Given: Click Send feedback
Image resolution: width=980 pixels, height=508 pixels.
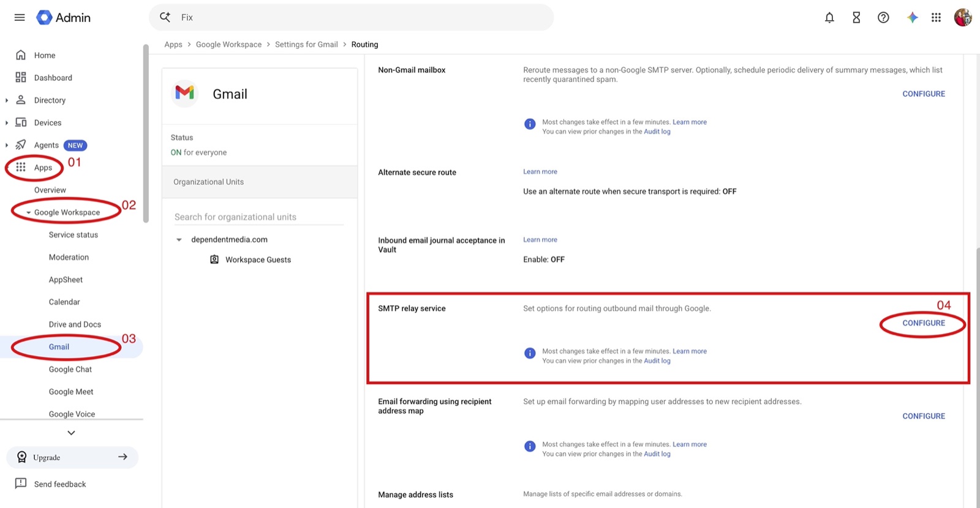Looking at the screenshot, I should click(60, 484).
